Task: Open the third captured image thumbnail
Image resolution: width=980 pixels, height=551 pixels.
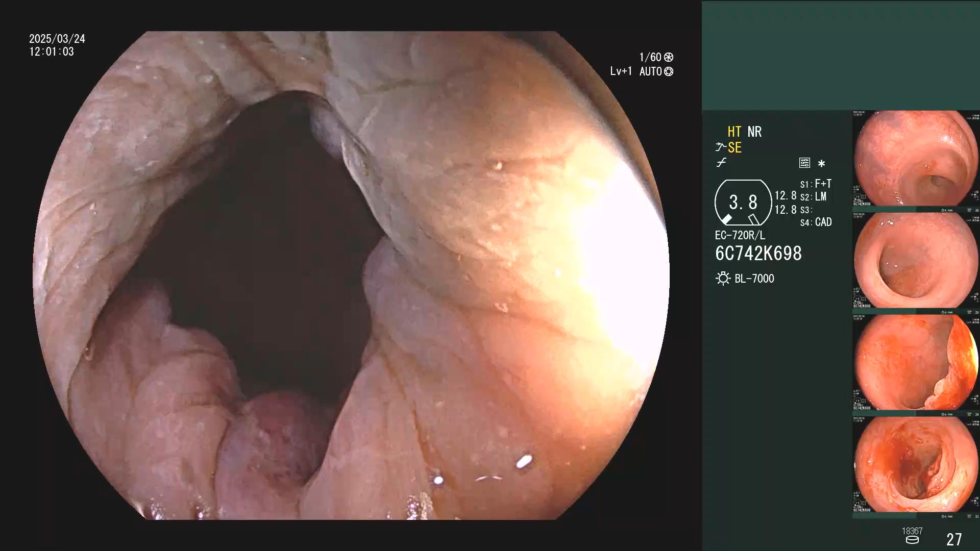Action: [916, 363]
